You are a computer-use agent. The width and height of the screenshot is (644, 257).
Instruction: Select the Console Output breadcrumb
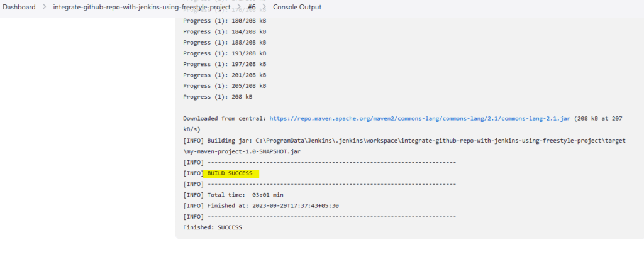[x=297, y=7]
